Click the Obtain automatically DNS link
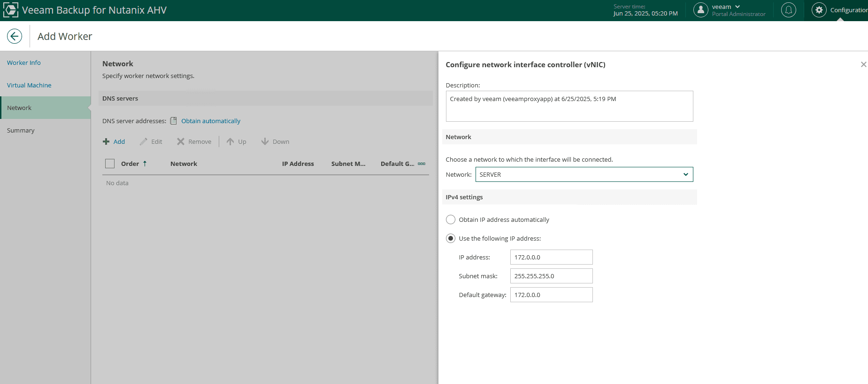 211,121
